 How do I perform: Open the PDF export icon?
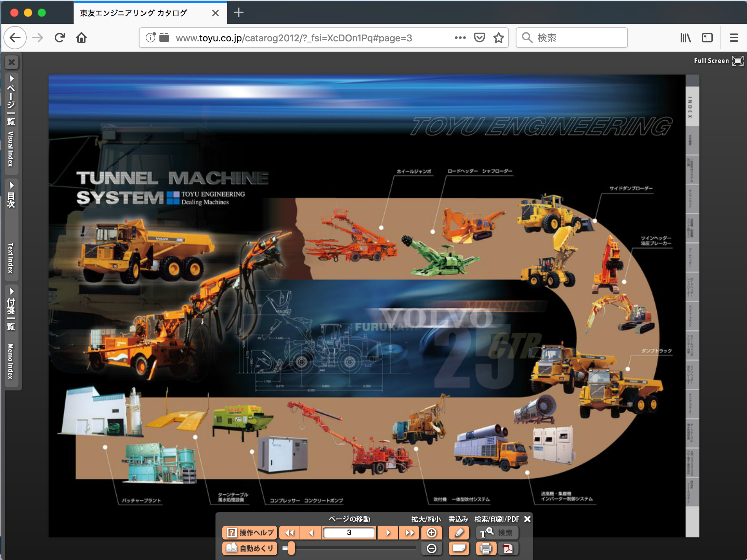508,548
